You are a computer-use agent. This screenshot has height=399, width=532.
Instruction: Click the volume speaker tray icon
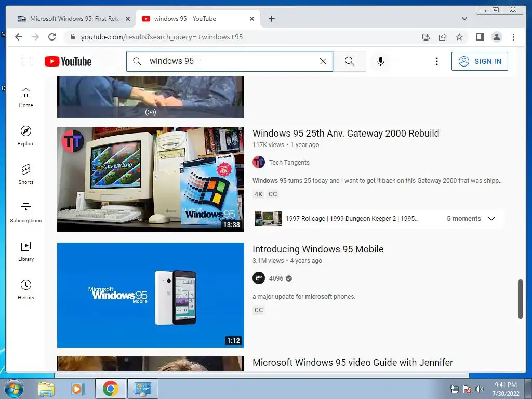coord(480,389)
